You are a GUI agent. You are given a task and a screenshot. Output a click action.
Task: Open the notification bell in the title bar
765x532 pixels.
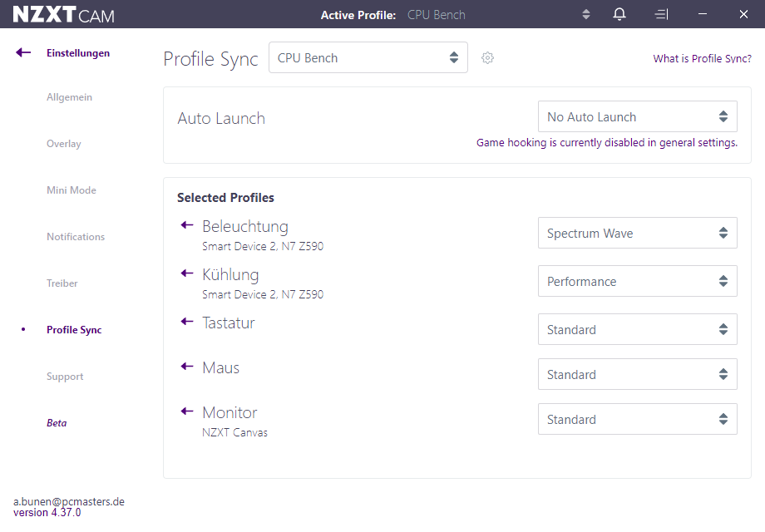[x=619, y=14]
